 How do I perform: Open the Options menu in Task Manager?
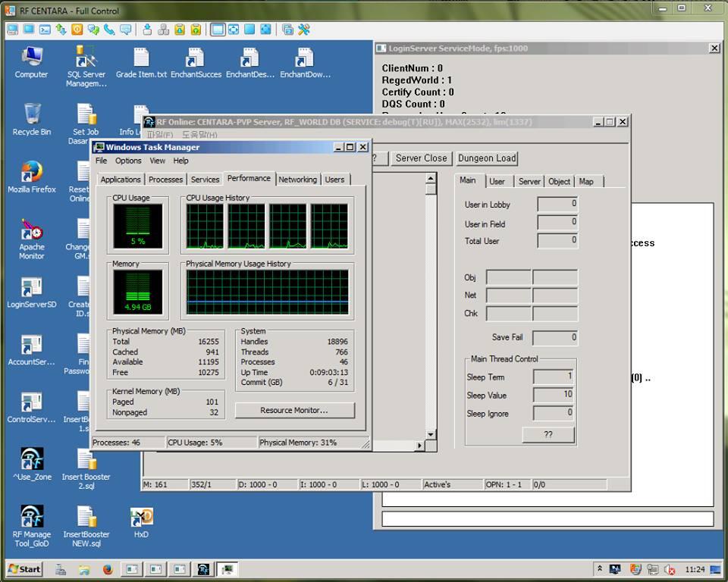click(x=128, y=161)
